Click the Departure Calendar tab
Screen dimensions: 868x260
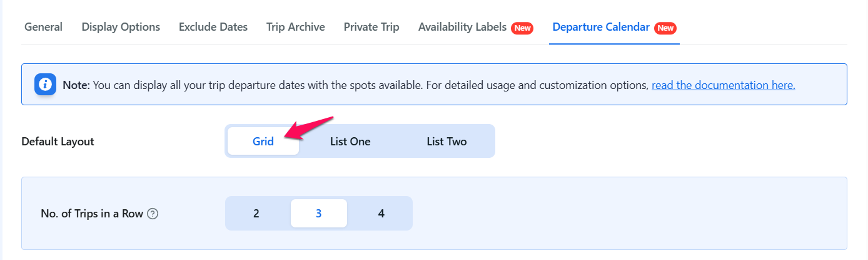[602, 27]
